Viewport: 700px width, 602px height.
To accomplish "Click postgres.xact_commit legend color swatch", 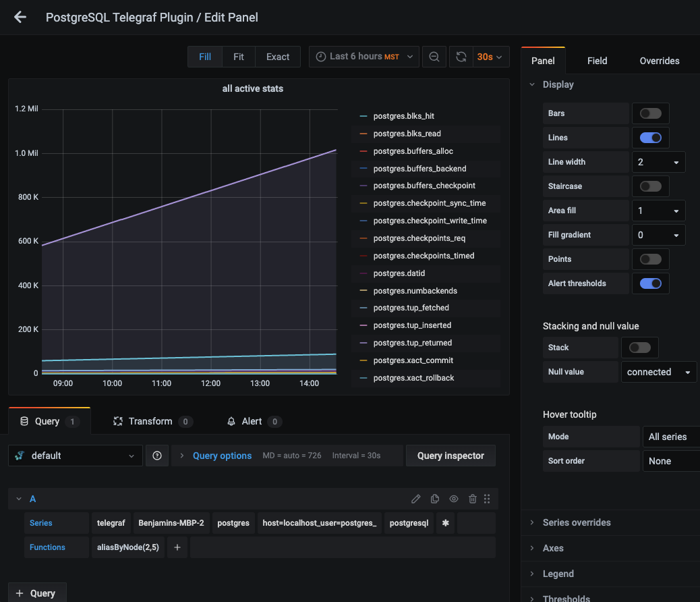I will pos(363,360).
